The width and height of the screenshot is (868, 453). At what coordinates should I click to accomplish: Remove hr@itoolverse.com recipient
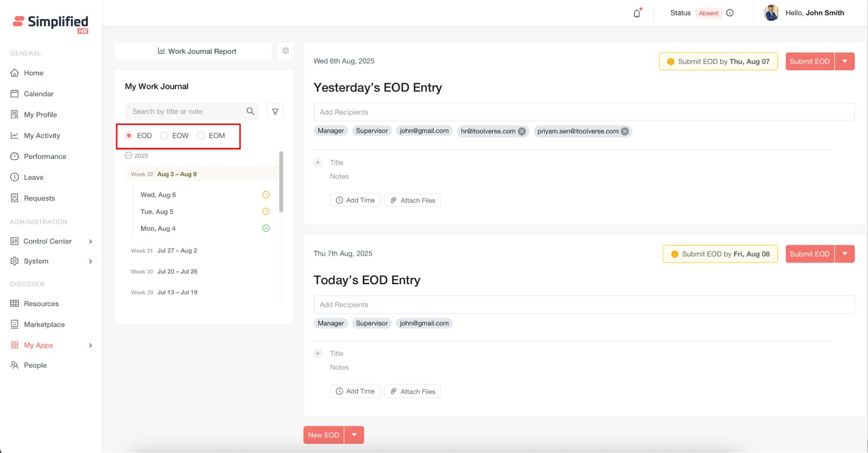(x=522, y=131)
